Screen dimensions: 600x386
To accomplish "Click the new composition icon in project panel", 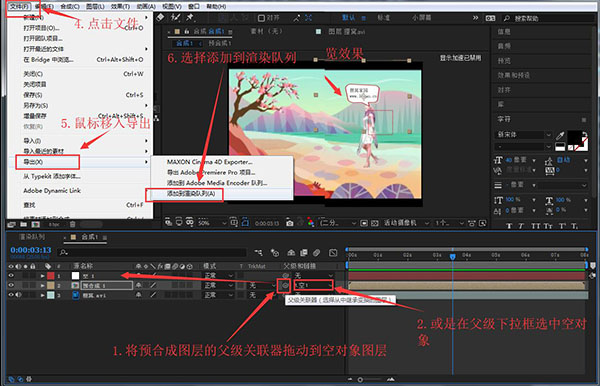I will (36, 224).
